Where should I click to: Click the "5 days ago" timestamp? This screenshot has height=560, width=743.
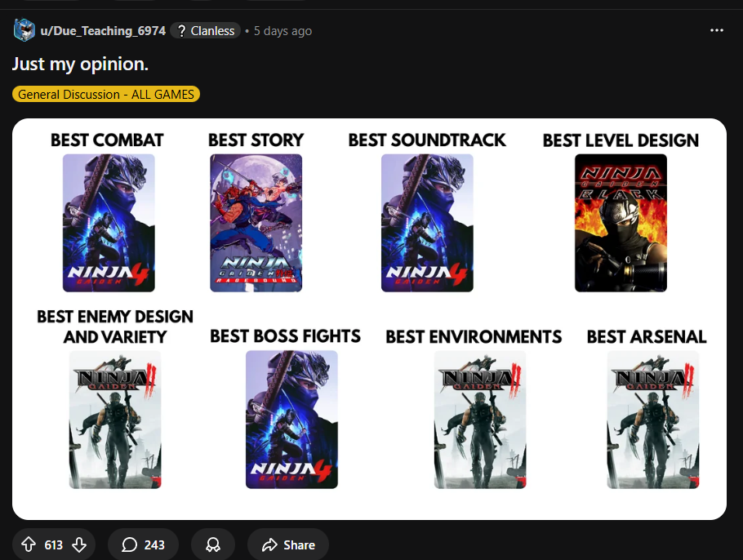(x=283, y=31)
